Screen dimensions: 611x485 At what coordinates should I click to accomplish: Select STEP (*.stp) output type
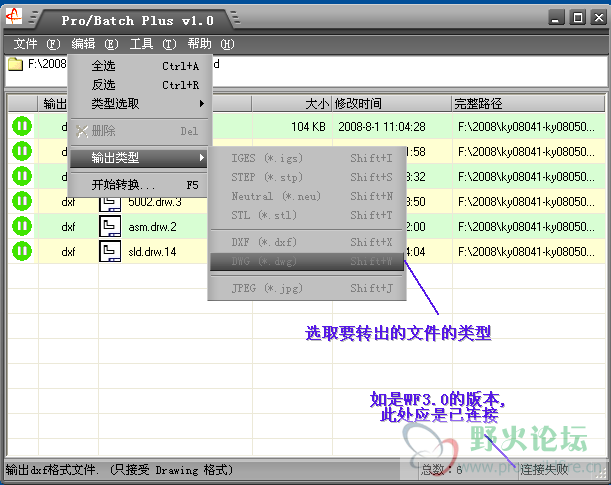click(307, 177)
